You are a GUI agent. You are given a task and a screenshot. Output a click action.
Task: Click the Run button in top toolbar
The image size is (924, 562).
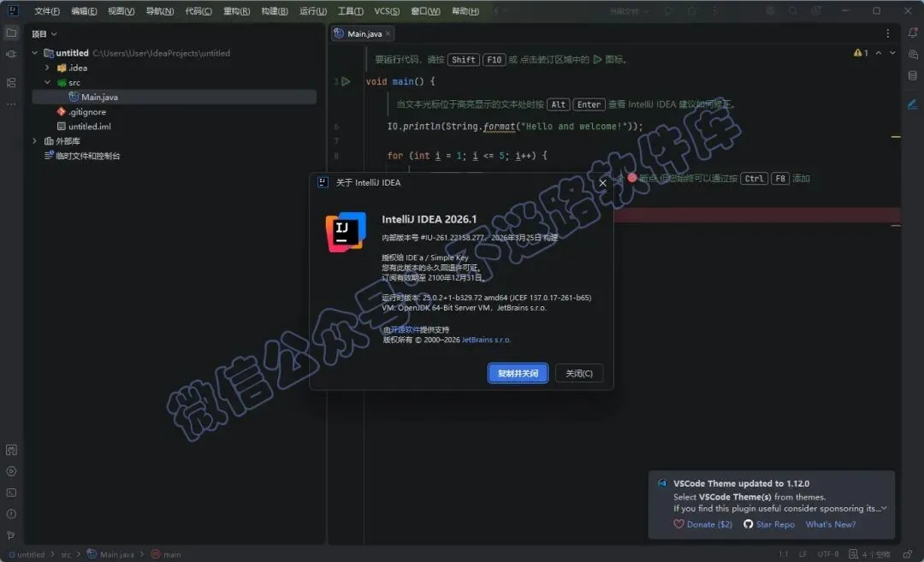(668, 10)
